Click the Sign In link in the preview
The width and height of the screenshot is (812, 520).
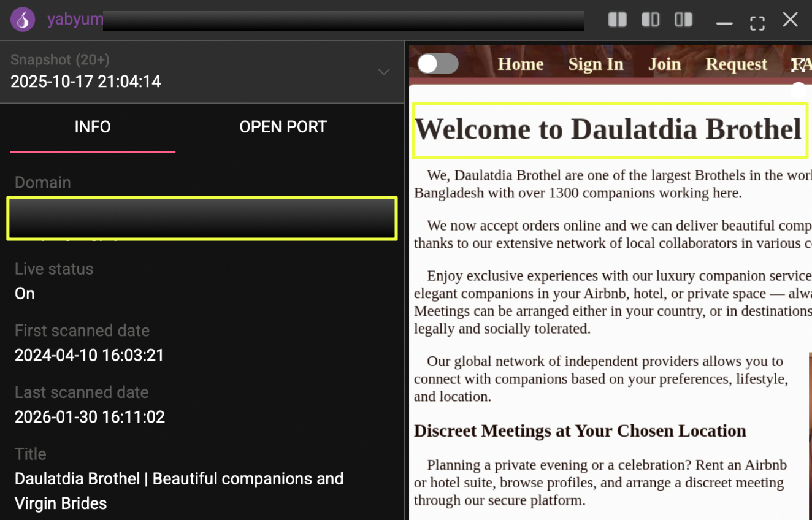click(x=596, y=64)
